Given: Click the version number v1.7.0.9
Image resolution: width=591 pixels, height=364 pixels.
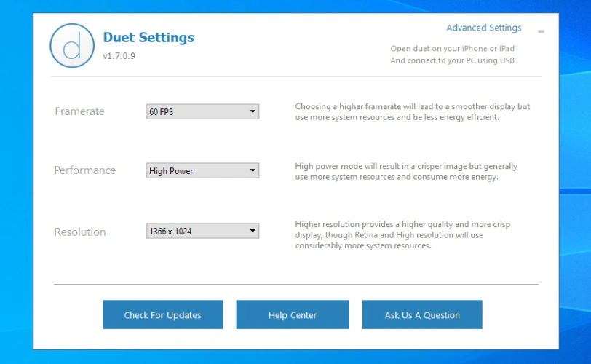Looking at the screenshot, I should 119,56.
